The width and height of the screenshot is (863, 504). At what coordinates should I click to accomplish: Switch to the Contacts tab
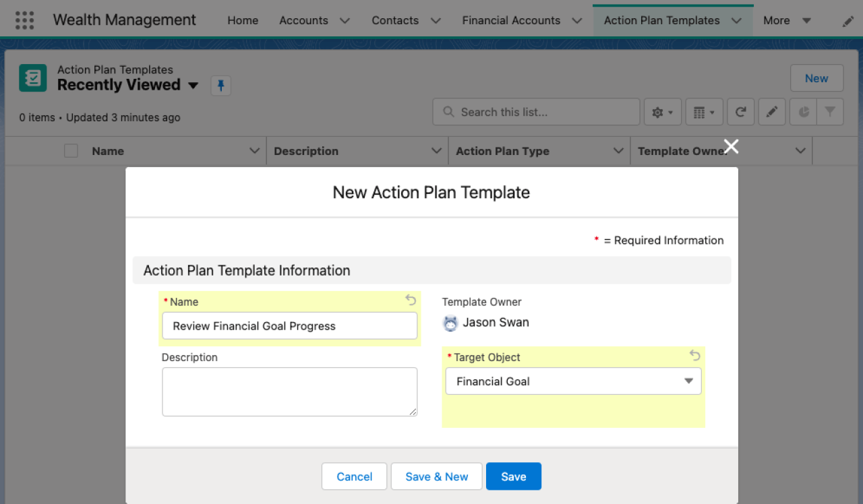395,21
